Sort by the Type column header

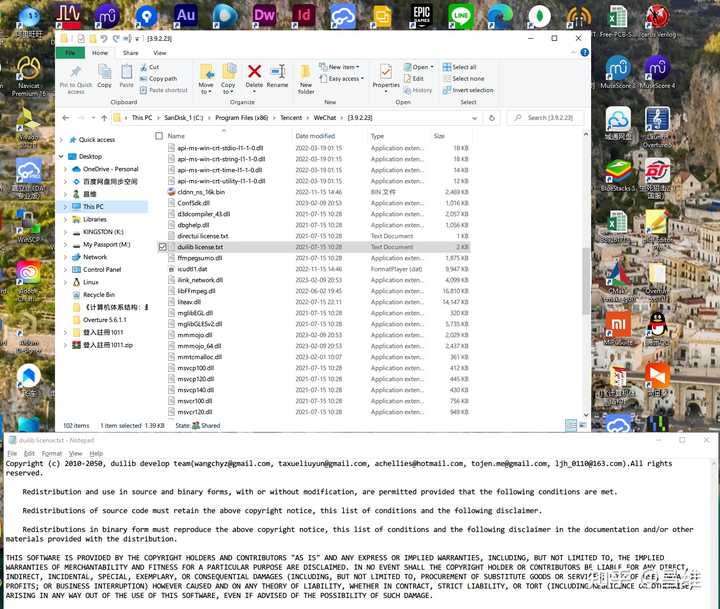click(x=377, y=136)
